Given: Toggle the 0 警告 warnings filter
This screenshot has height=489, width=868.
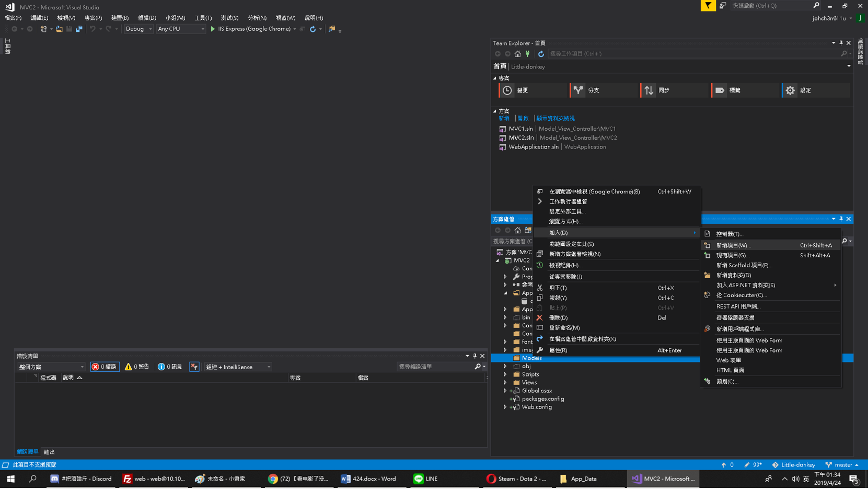Looking at the screenshot, I should (x=137, y=367).
